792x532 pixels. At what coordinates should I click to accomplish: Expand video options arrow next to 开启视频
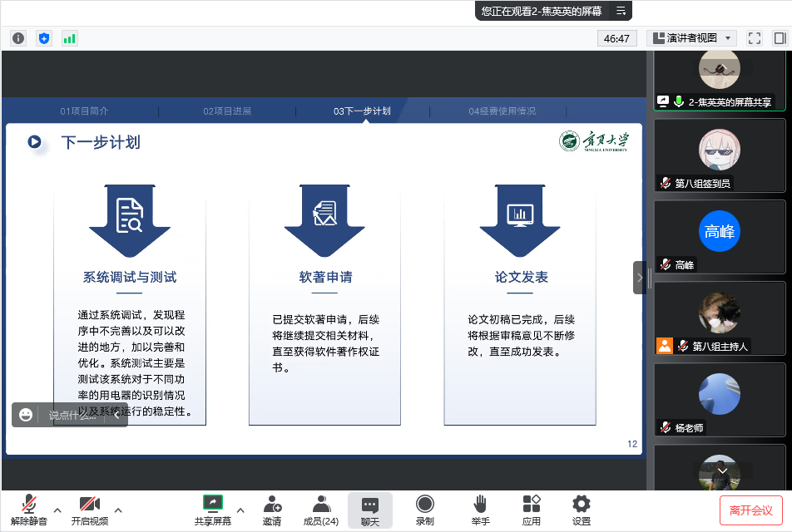click(x=118, y=510)
